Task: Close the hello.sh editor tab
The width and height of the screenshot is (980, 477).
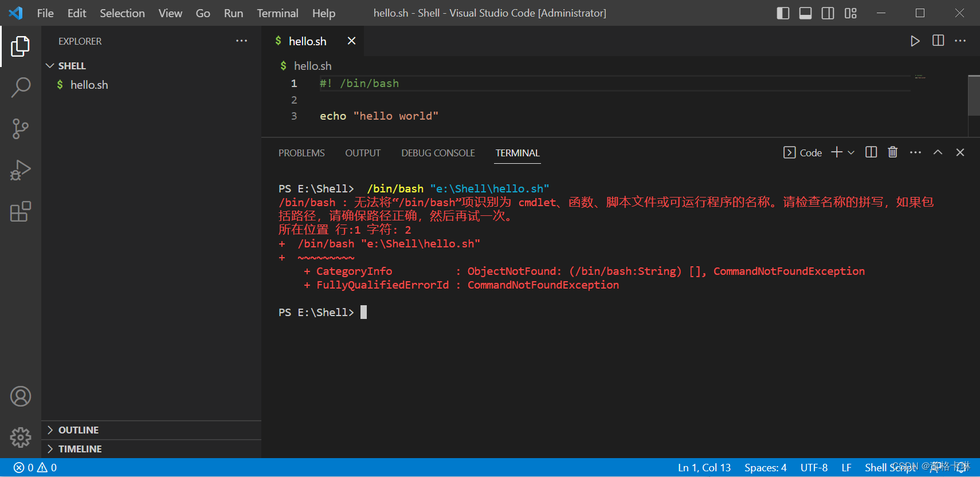Action: coord(351,41)
